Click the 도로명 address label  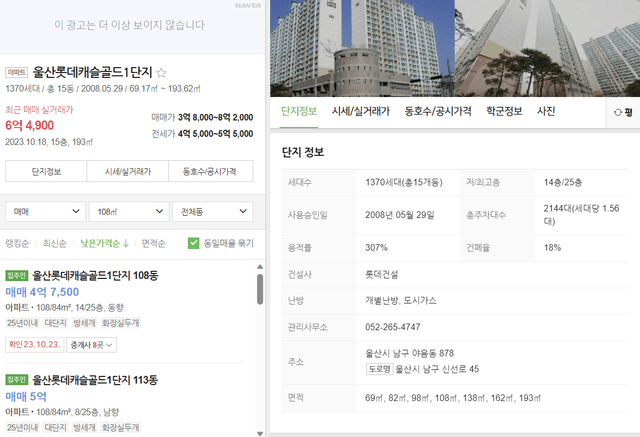point(380,369)
